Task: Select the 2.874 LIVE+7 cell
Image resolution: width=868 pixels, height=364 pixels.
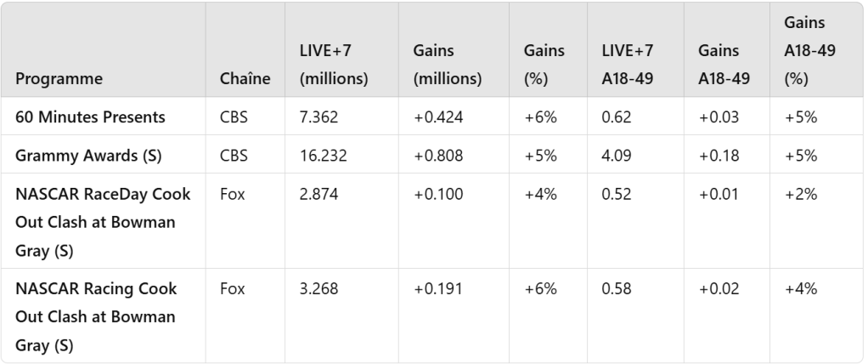Action: click(x=319, y=195)
